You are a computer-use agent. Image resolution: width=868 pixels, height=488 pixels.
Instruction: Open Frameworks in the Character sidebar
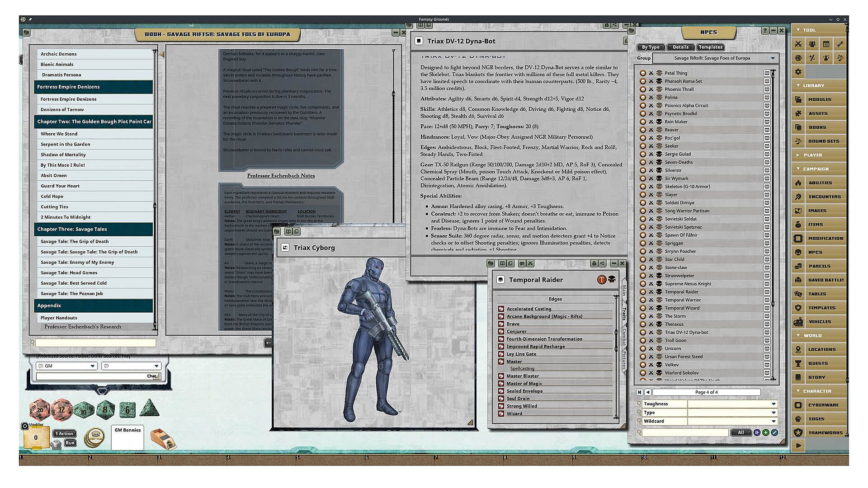(819, 433)
